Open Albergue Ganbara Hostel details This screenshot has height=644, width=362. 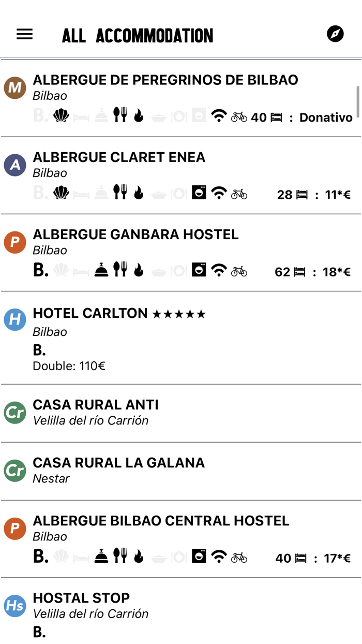(135, 235)
